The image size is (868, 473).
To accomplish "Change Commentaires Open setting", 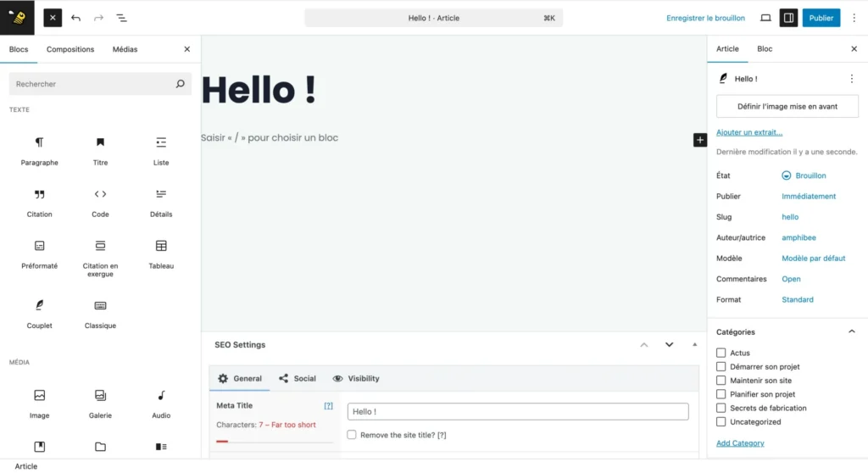I will pos(791,279).
